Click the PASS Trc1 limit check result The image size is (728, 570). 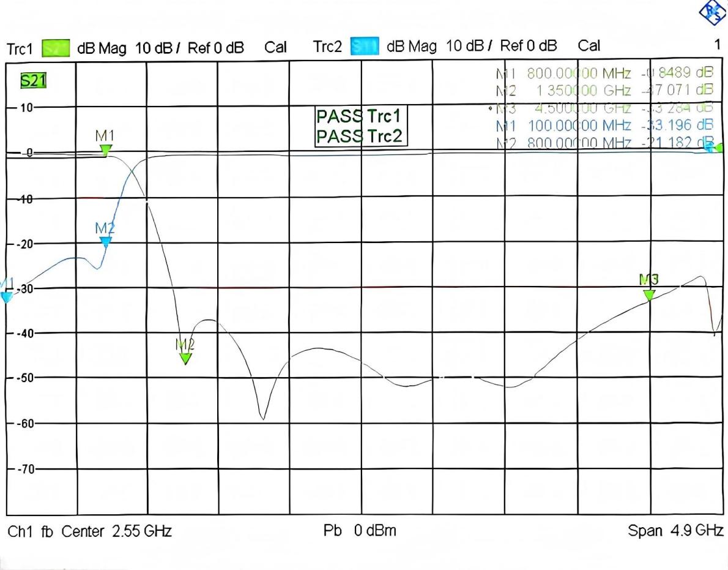click(x=360, y=116)
